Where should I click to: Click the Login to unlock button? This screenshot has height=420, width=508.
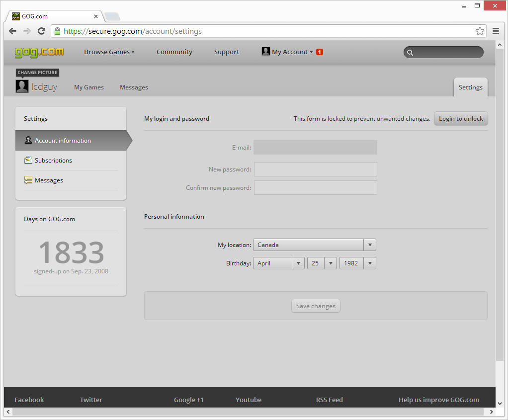coord(461,119)
